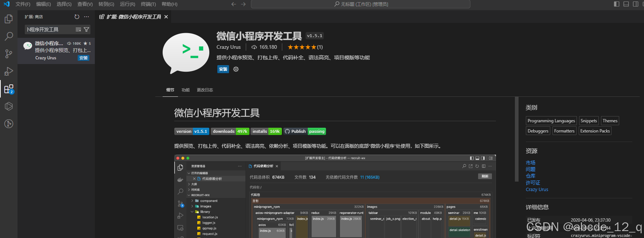This screenshot has height=238, width=644.
Task: Click the Publish passing badge
Action: click(304, 131)
